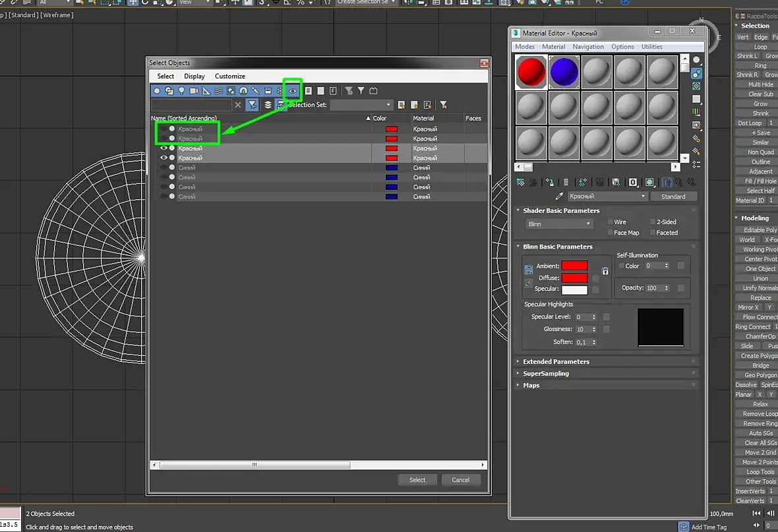The width and height of the screenshot is (778, 532).
Task: Enable the Wire checkbox
Action: point(611,222)
